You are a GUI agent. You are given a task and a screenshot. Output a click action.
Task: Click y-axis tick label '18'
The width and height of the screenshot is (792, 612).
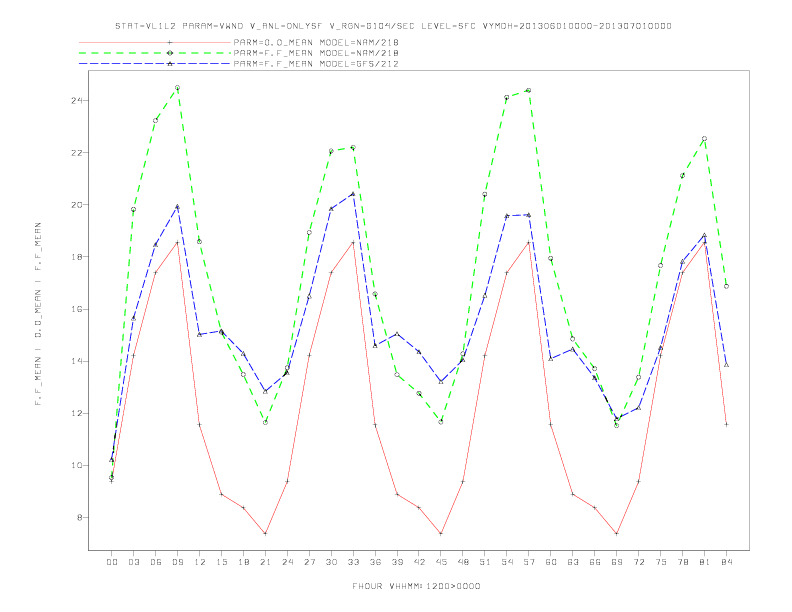77,257
